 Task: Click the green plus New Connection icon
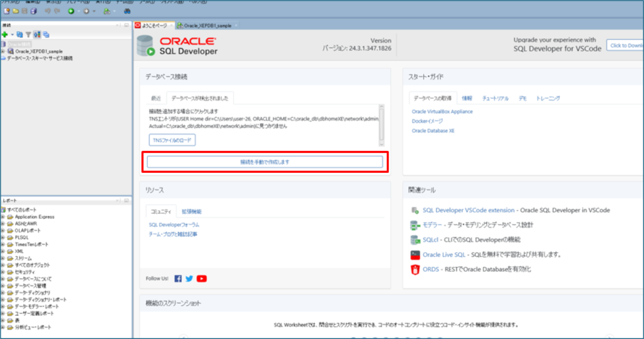pyautogui.click(x=4, y=34)
